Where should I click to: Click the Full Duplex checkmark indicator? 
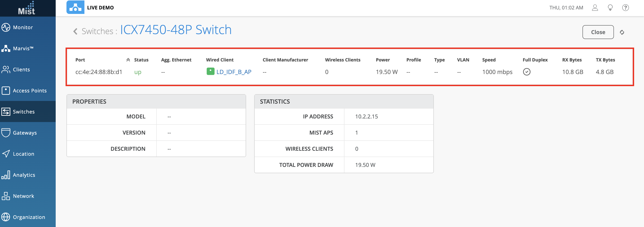click(527, 72)
